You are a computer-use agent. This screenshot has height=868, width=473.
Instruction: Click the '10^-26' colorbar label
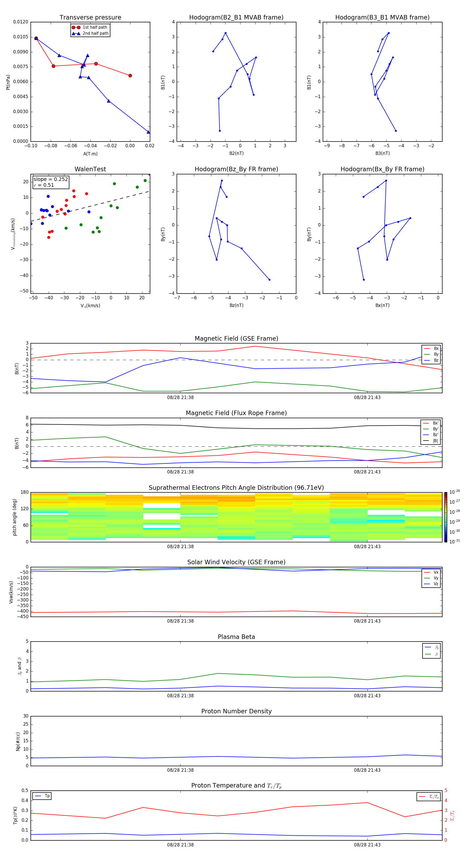(455, 492)
